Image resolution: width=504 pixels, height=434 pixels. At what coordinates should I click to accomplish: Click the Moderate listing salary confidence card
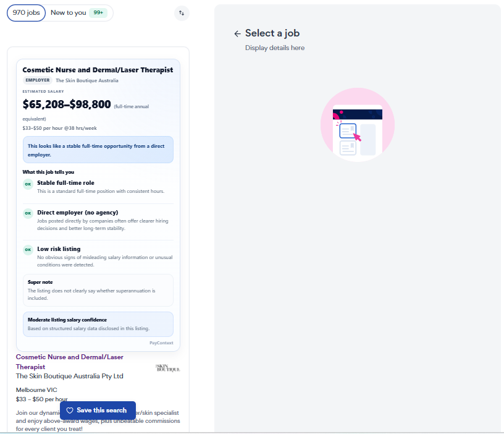tap(98, 324)
